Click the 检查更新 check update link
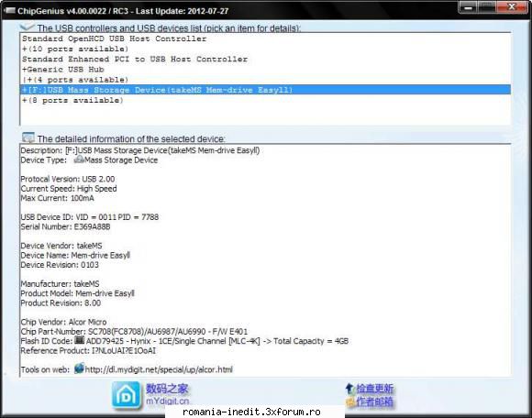 point(374,389)
